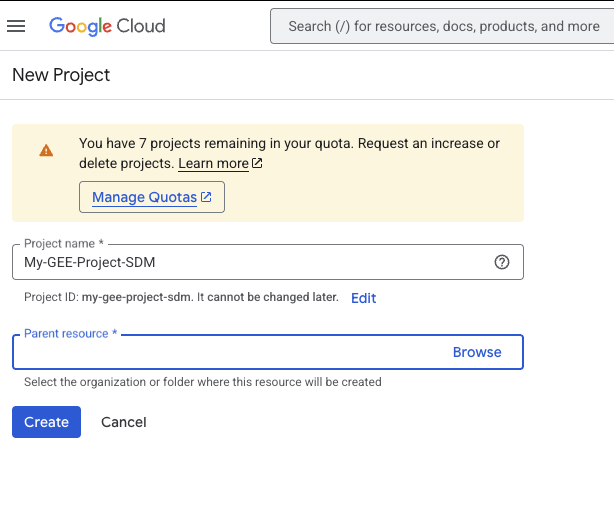Click the '7 projects remaining' quota message
Viewport: 614px width, 511px height.
click(289, 153)
